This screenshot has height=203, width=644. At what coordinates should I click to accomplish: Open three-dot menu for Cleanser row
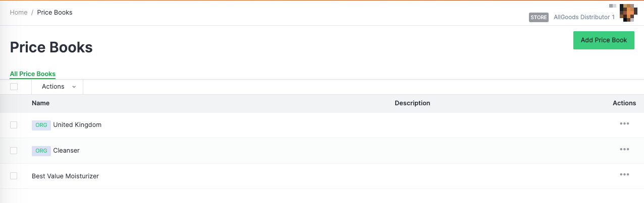tap(624, 150)
